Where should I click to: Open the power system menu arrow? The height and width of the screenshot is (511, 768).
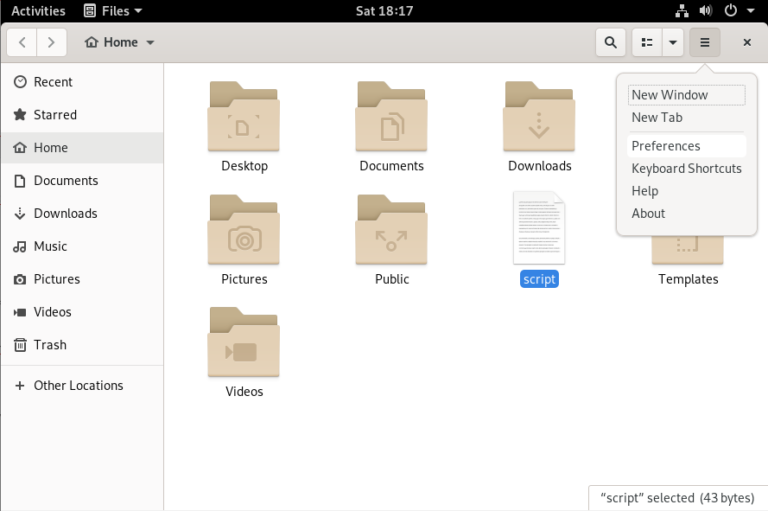(x=750, y=11)
